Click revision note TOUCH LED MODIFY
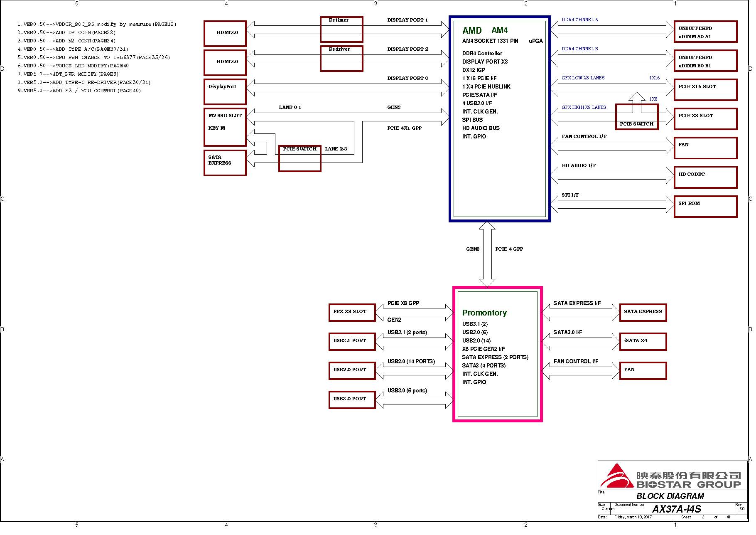Viewport: 756px width, 535px height. point(73,66)
